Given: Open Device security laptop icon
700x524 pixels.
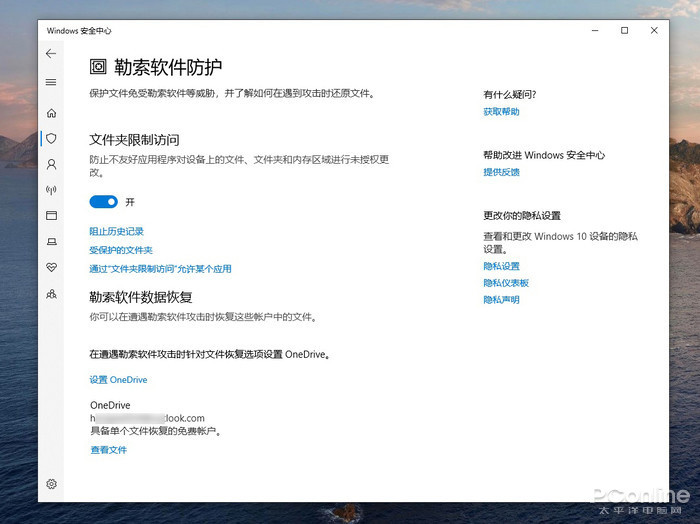Looking at the screenshot, I should [51, 241].
